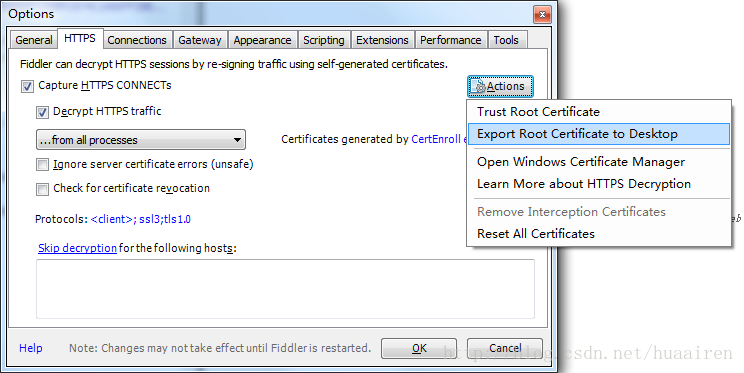Switch to the General tab
Image resolution: width=744 pixels, height=373 pixels.
tap(34, 40)
